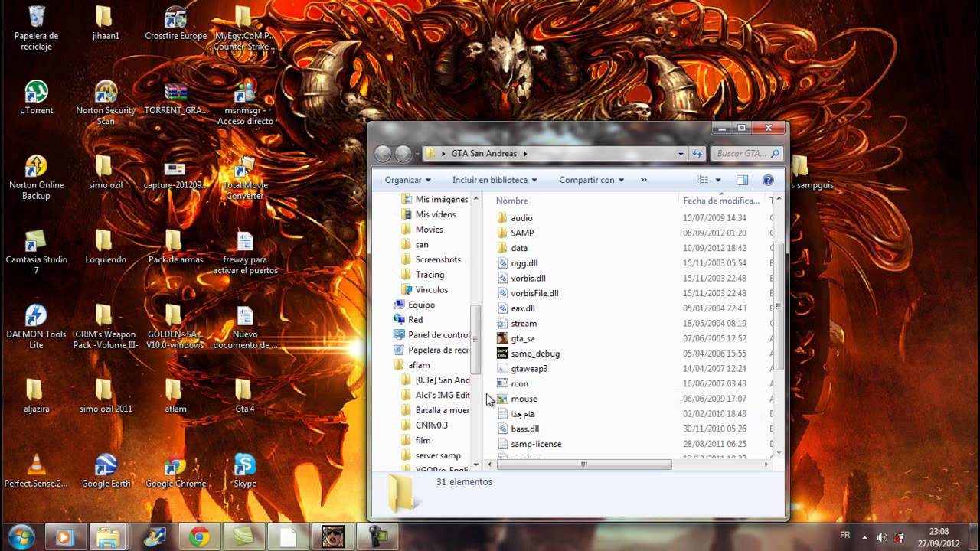Viewport: 980px width, 551px height.
Task: Open the Incluir en biblioteca dropdown
Action: point(495,180)
